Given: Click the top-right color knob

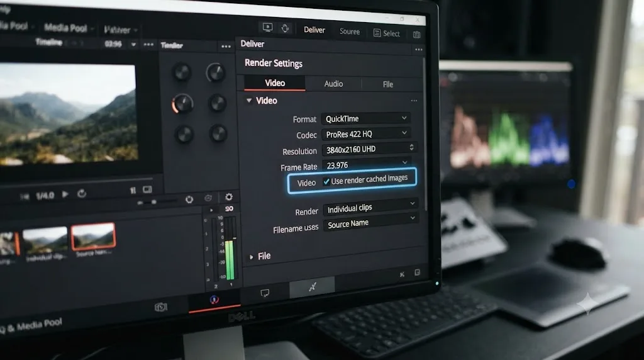Looking at the screenshot, I should pyautogui.click(x=215, y=73).
